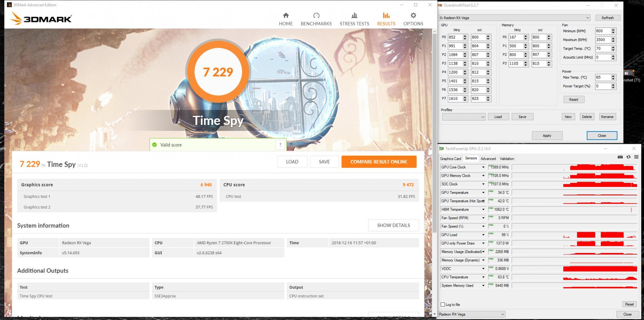Open the SOC Clock sensor dropdown
The image size is (644, 320).
[483, 184]
